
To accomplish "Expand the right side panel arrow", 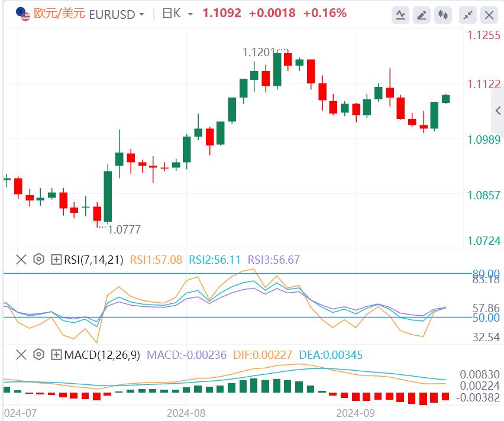I will pyautogui.click(x=498, y=111).
